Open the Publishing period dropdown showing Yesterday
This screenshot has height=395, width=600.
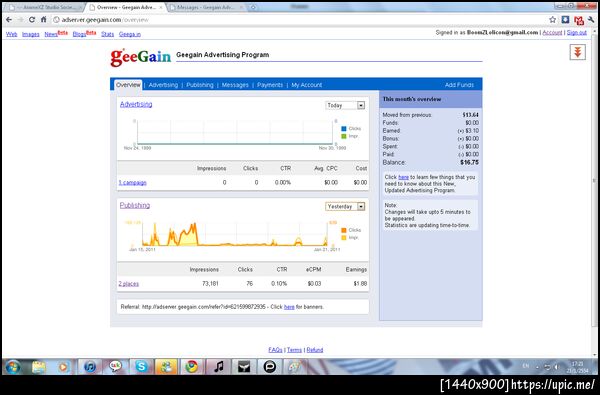tap(345, 206)
